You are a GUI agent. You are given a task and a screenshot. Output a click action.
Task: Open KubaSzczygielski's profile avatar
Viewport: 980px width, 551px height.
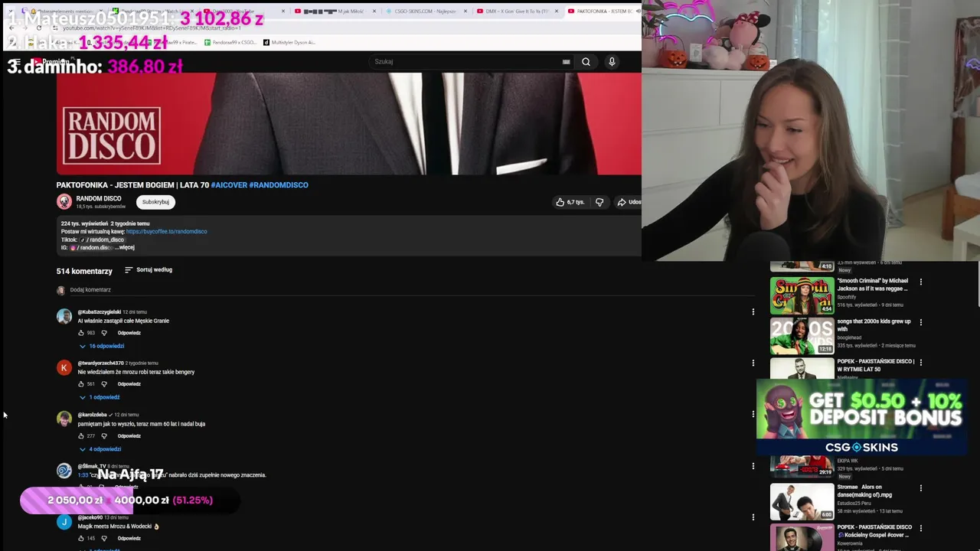pos(64,316)
